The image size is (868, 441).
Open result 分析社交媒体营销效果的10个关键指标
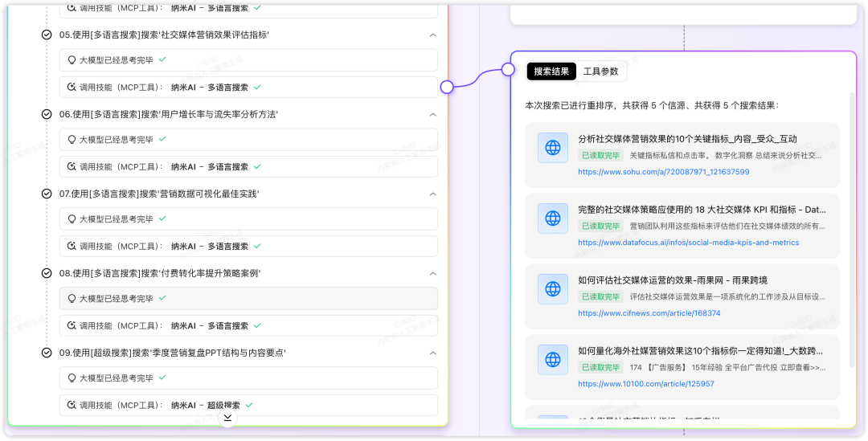687,139
